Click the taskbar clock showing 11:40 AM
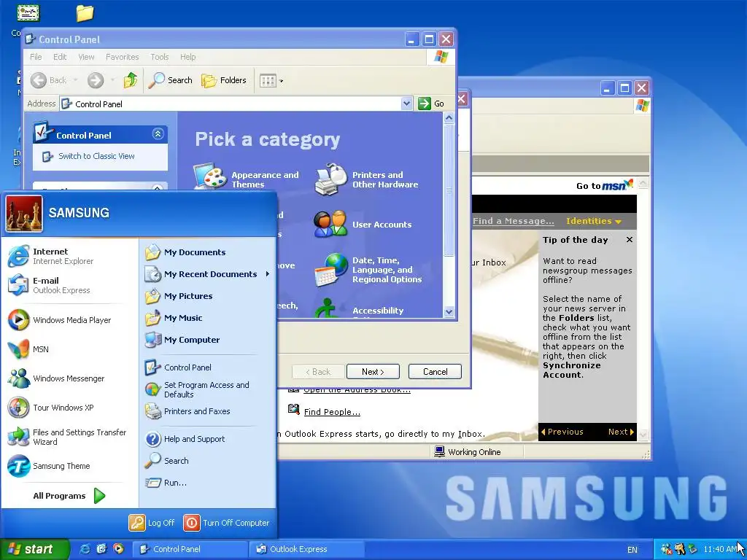 click(720, 549)
